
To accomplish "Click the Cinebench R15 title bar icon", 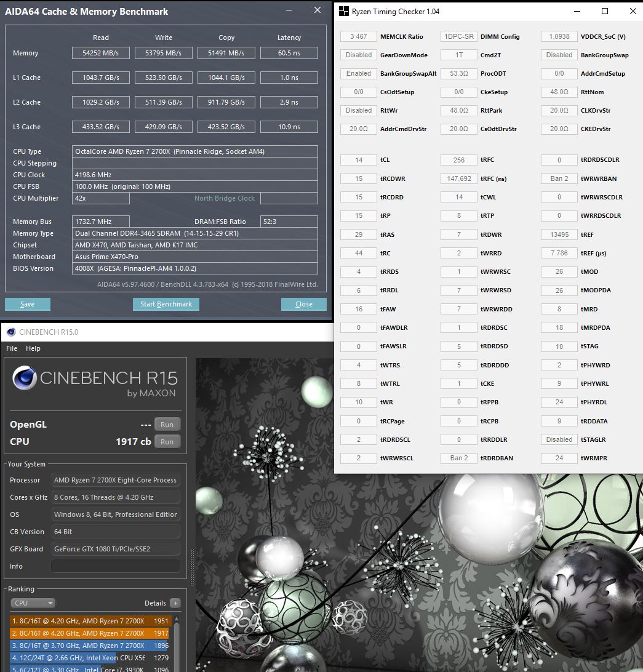I will pos(11,332).
